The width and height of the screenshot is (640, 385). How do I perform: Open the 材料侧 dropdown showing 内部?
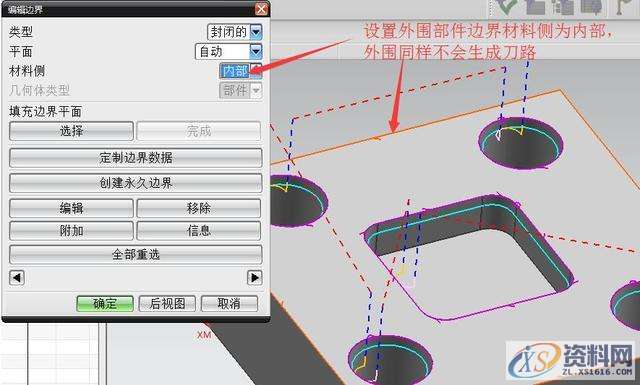click(x=240, y=71)
